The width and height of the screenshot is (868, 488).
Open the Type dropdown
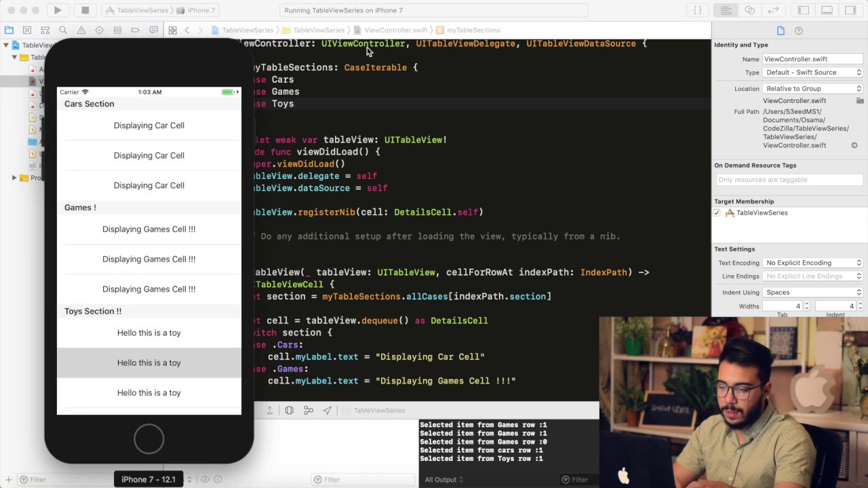click(812, 73)
